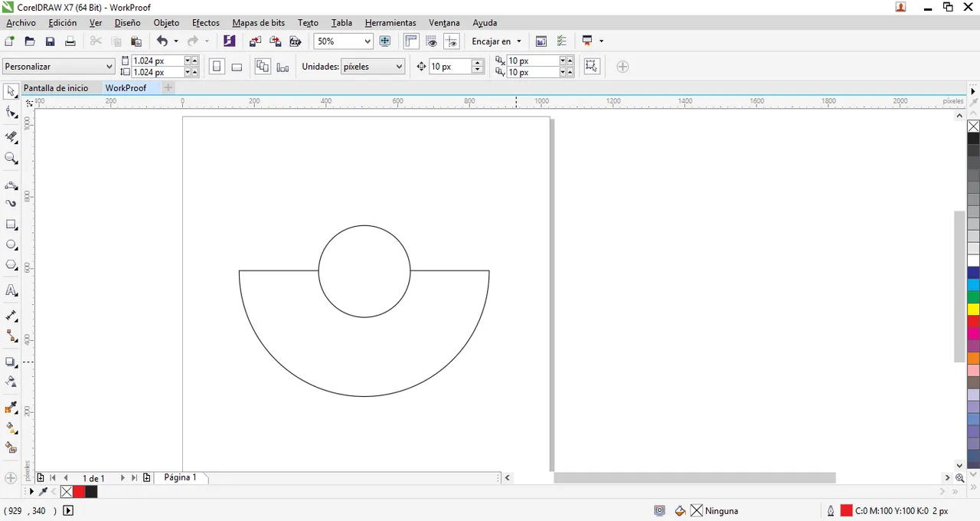Click the Full-screen preview icon

tap(385, 41)
